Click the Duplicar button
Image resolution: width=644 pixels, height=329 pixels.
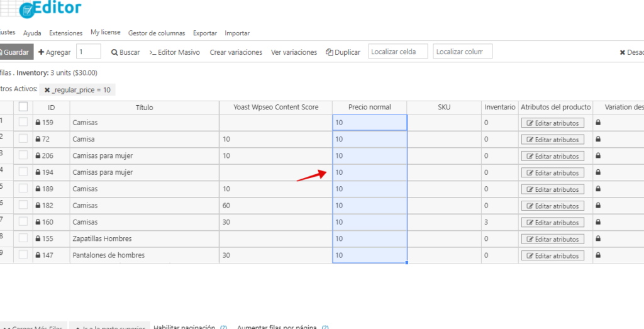(343, 52)
